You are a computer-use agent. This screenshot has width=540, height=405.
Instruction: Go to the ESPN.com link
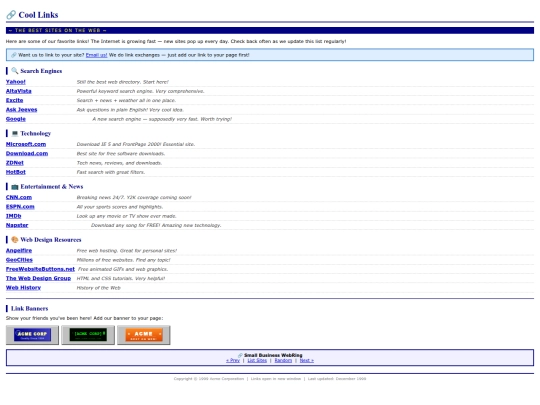click(x=20, y=207)
